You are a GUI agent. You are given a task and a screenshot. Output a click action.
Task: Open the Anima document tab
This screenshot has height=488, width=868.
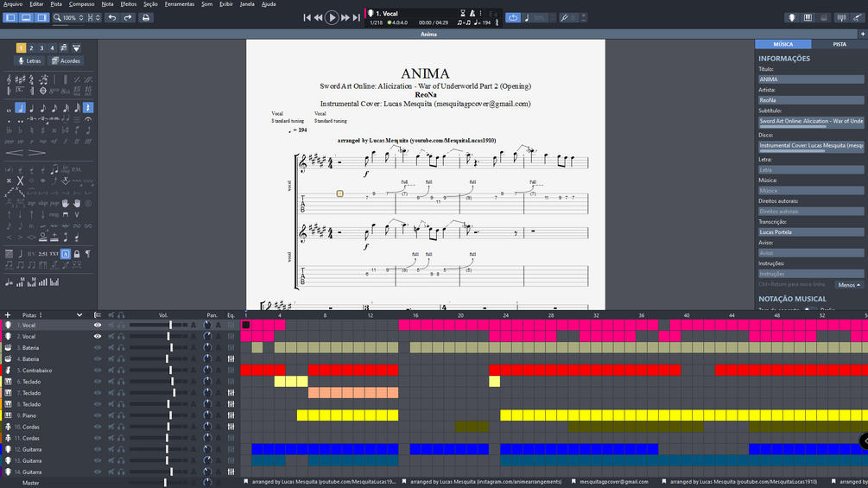(x=428, y=34)
